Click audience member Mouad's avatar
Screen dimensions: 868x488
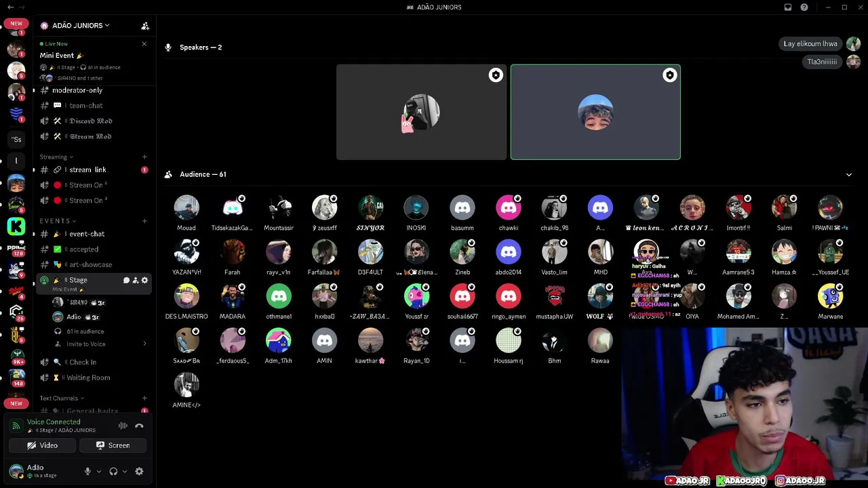coord(186,208)
